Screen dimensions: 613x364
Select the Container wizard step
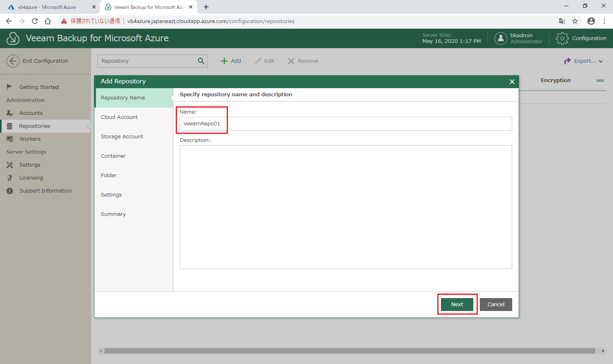[134, 156]
